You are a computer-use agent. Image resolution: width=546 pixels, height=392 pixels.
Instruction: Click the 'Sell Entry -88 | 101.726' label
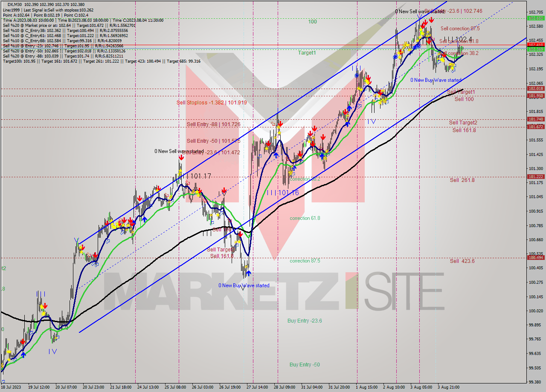[x=213, y=124]
